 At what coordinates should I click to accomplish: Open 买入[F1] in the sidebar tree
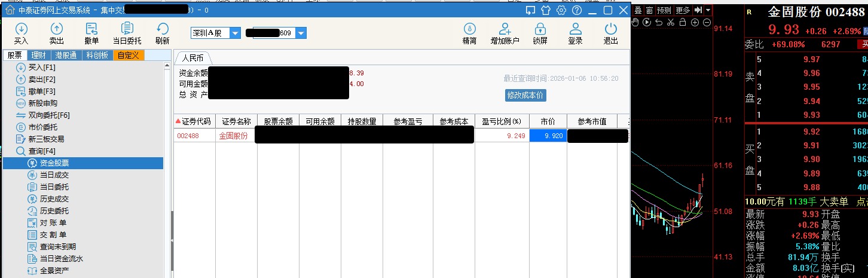click(x=42, y=68)
